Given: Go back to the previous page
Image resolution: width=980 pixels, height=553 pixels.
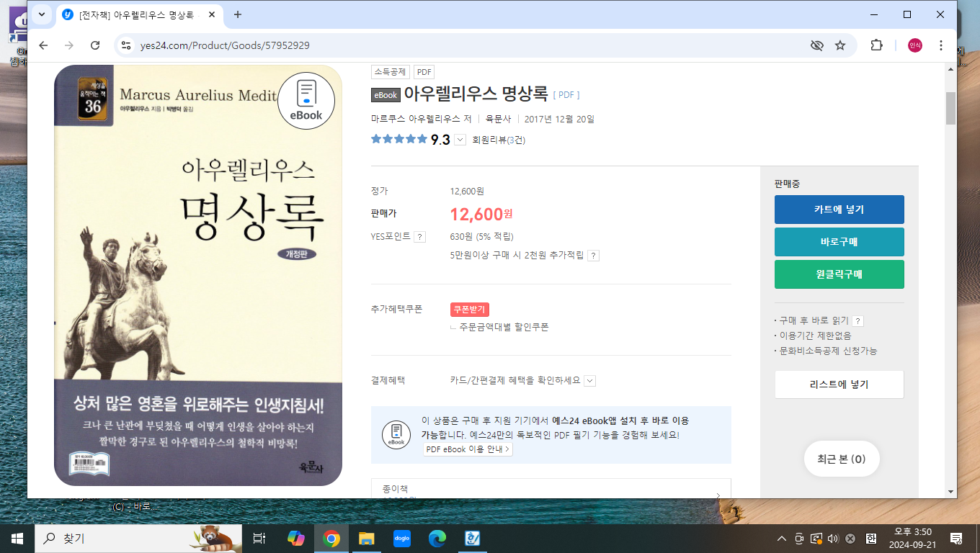Looking at the screenshot, I should pos(43,45).
